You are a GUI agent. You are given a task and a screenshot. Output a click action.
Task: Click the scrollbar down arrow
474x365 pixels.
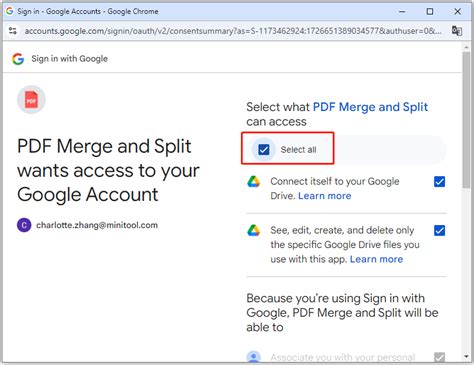click(x=466, y=356)
